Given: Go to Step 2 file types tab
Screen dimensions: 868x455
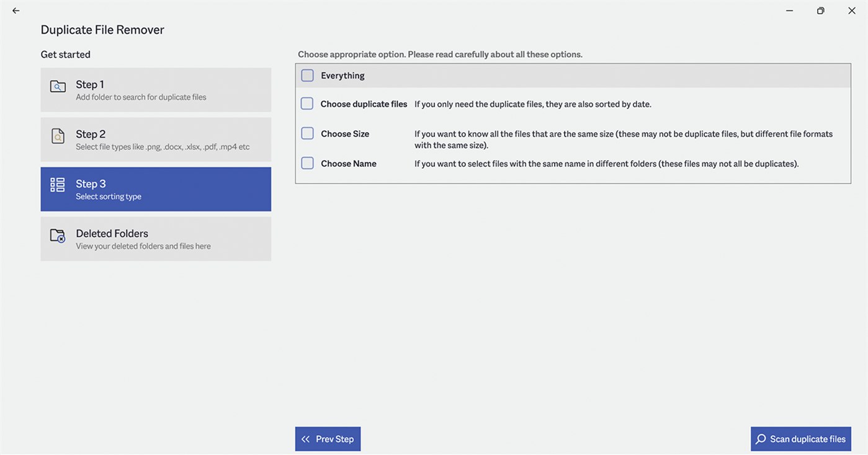Looking at the screenshot, I should pos(156,139).
